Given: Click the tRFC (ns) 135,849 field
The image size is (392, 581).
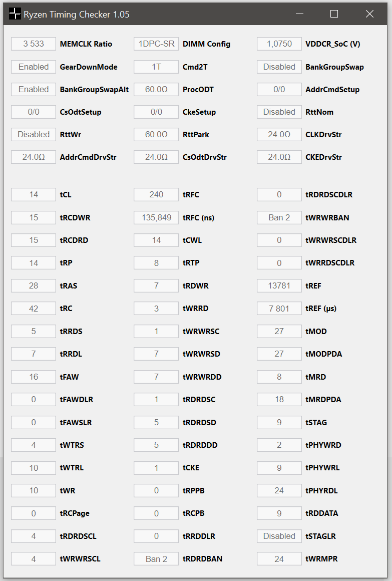Looking at the screenshot, I should (x=156, y=217).
